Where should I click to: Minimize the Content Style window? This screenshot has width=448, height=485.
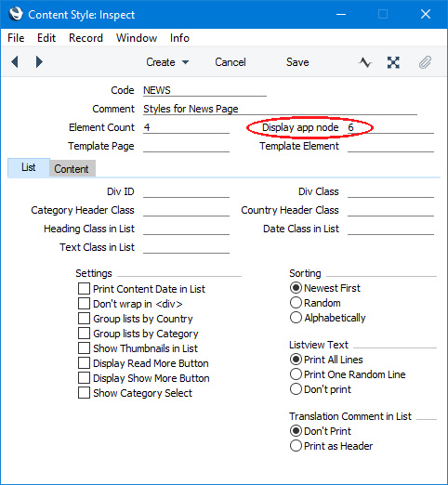coord(341,14)
